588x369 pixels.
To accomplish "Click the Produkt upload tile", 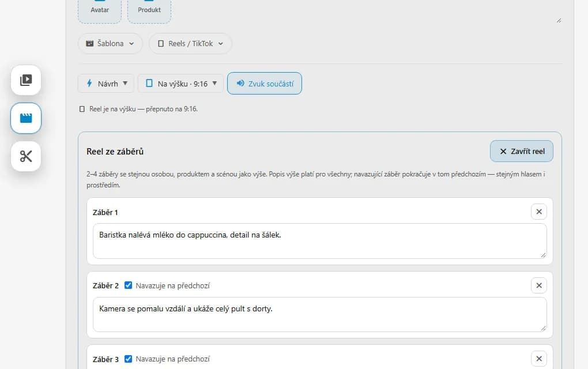I will tap(149, 10).
